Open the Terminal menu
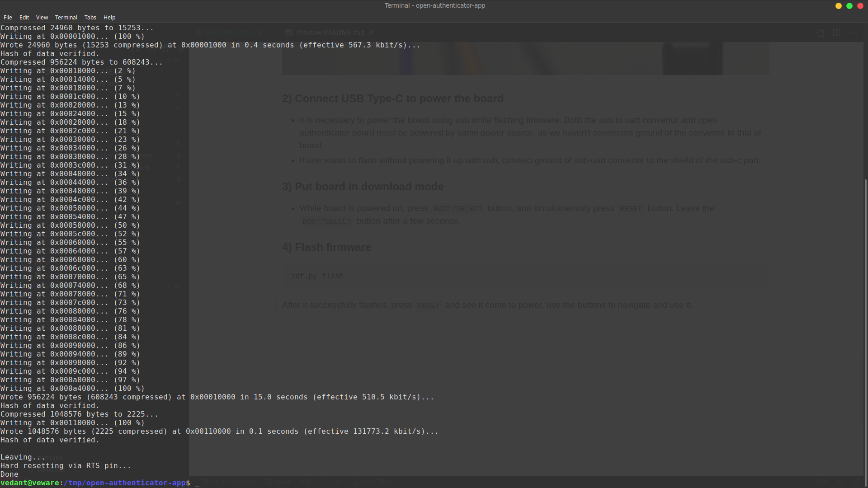 pyautogui.click(x=66, y=17)
